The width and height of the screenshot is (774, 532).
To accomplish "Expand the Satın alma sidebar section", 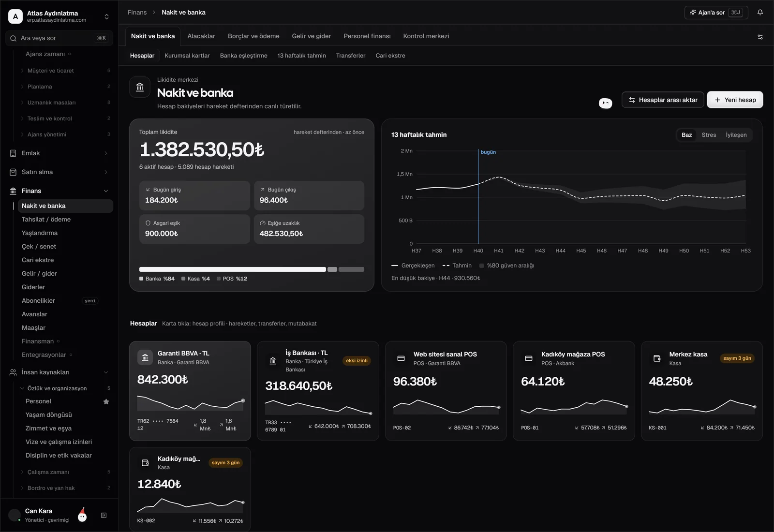I will click(x=106, y=172).
